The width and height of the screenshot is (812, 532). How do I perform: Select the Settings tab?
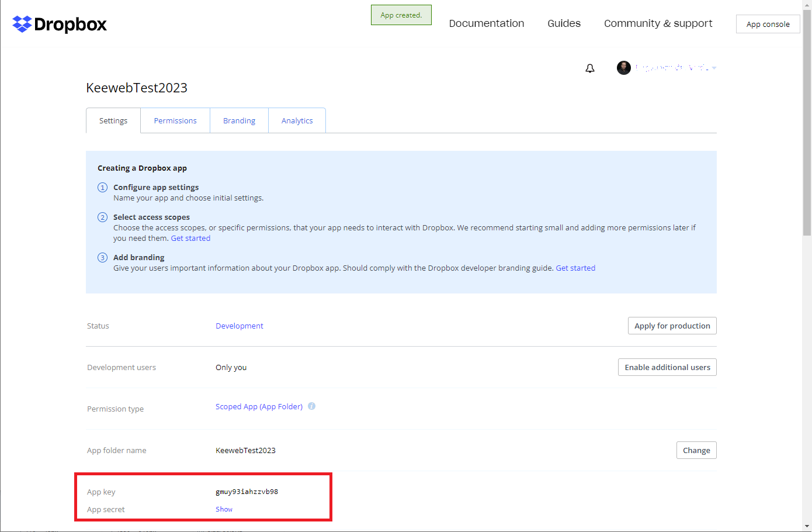[x=113, y=120]
